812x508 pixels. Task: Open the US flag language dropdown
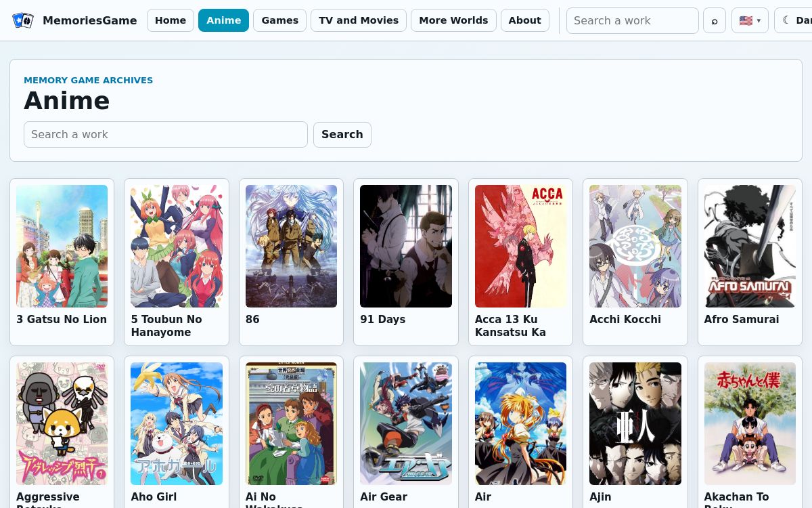[750, 20]
